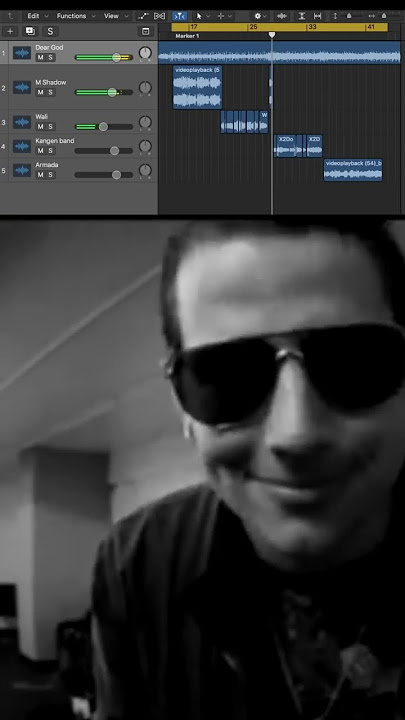Open the command-click crosshair tool menu

[224, 16]
